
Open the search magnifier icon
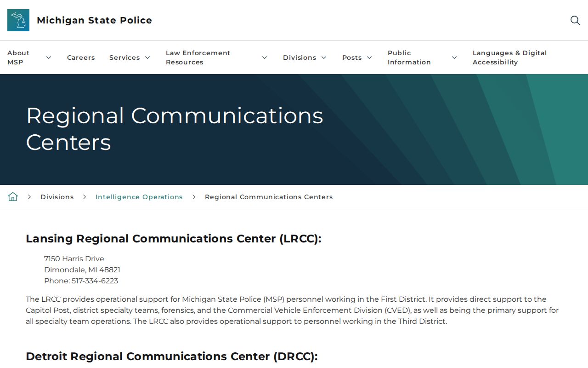pyautogui.click(x=575, y=20)
